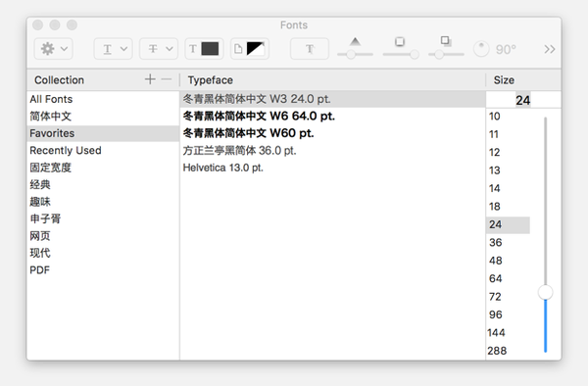Select font size 13
This screenshot has height=386, width=588.
point(508,170)
